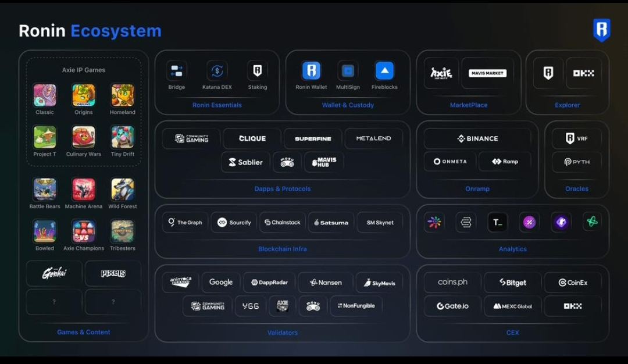Open the Superfine logo tile
The height and width of the screenshot is (364, 628).
[x=313, y=138]
